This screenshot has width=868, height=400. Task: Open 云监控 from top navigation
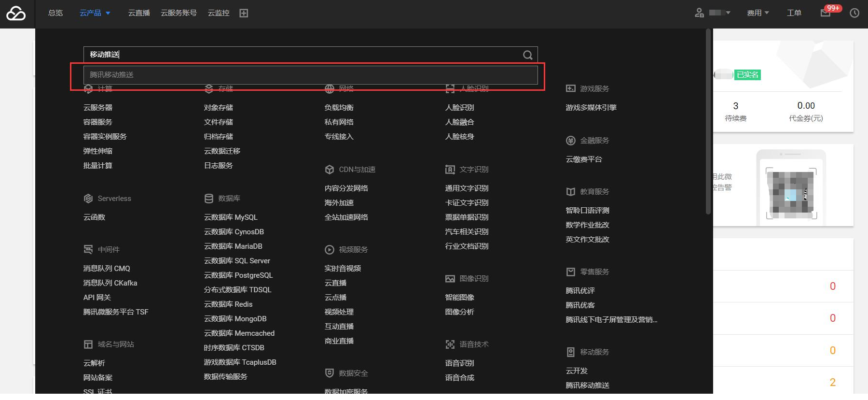click(x=219, y=13)
